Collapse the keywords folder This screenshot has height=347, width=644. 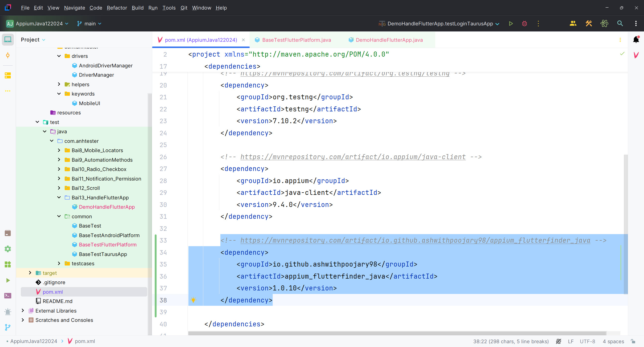click(x=59, y=94)
